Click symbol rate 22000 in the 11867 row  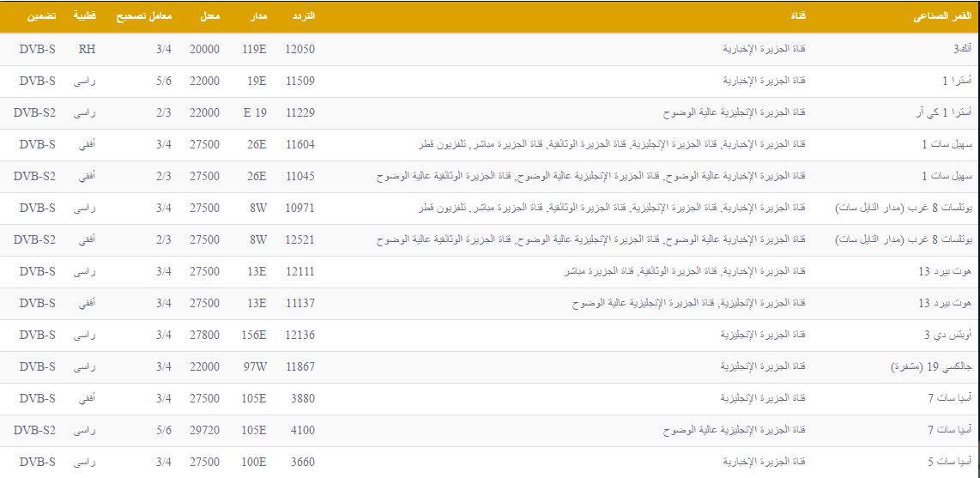coord(205,367)
